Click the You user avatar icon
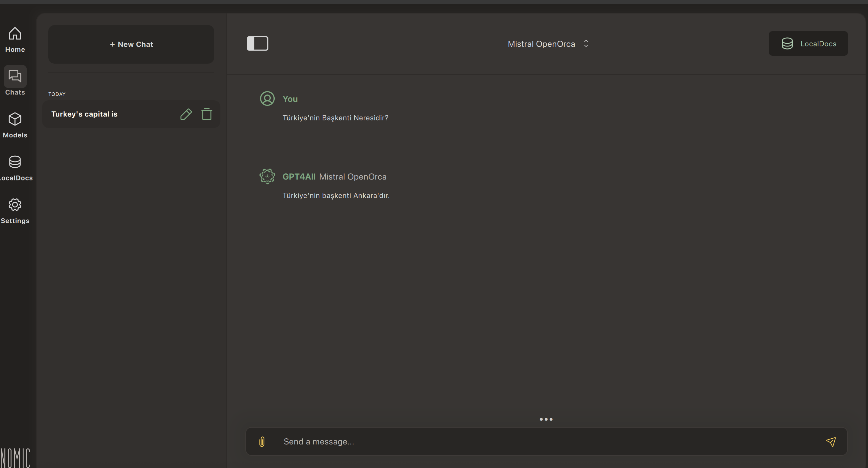Screen dimensions: 868x468 (x=267, y=99)
